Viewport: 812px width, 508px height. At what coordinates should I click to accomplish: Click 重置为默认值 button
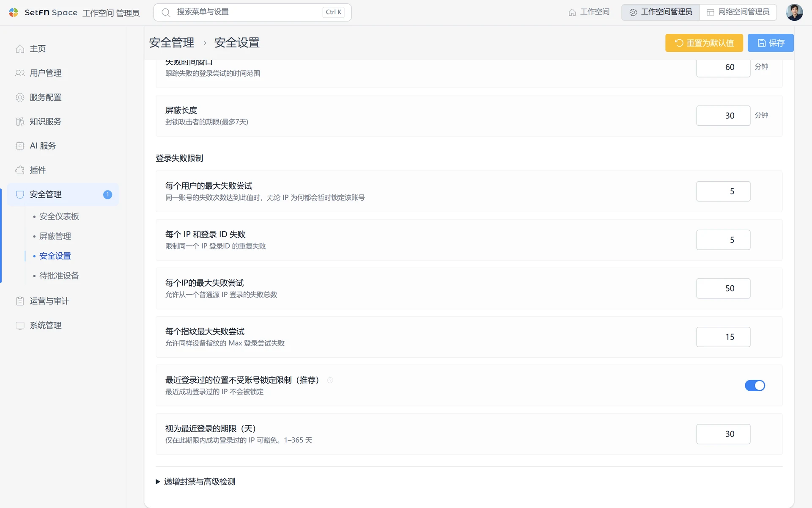pyautogui.click(x=704, y=43)
